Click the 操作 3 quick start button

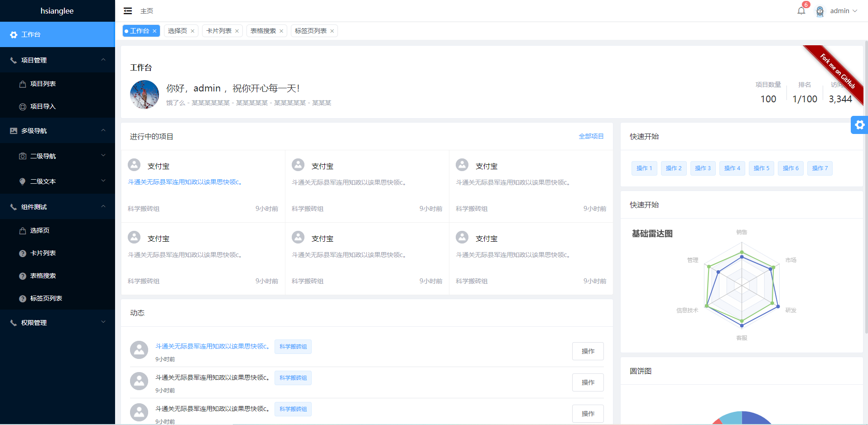pos(703,168)
